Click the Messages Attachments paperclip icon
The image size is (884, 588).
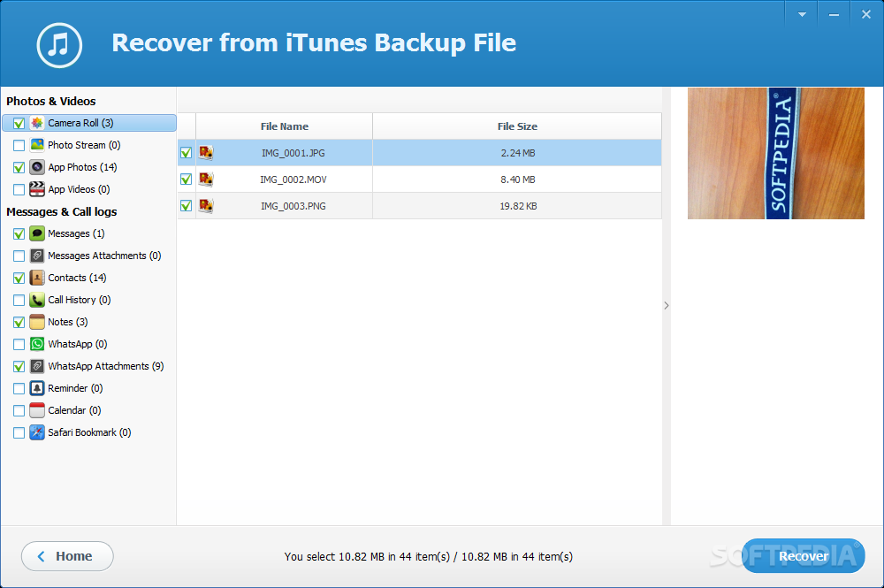pos(36,256)
